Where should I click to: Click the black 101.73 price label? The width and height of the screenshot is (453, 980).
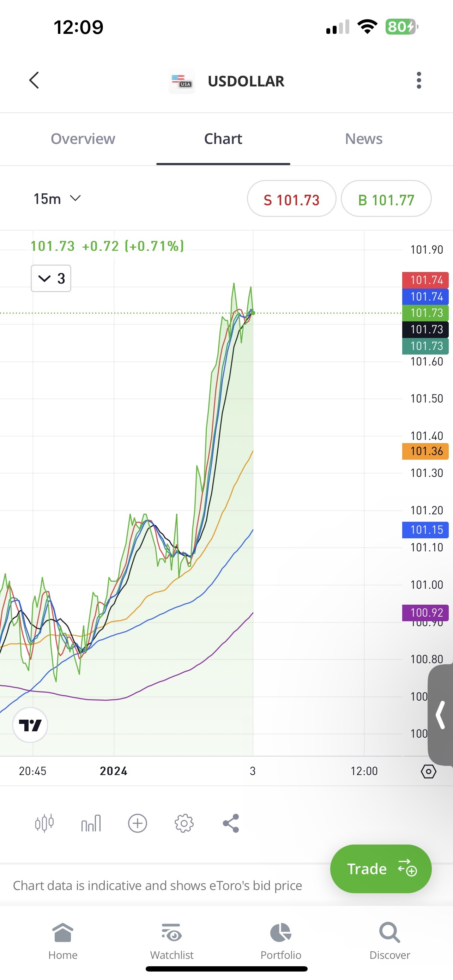pos(425,329)
